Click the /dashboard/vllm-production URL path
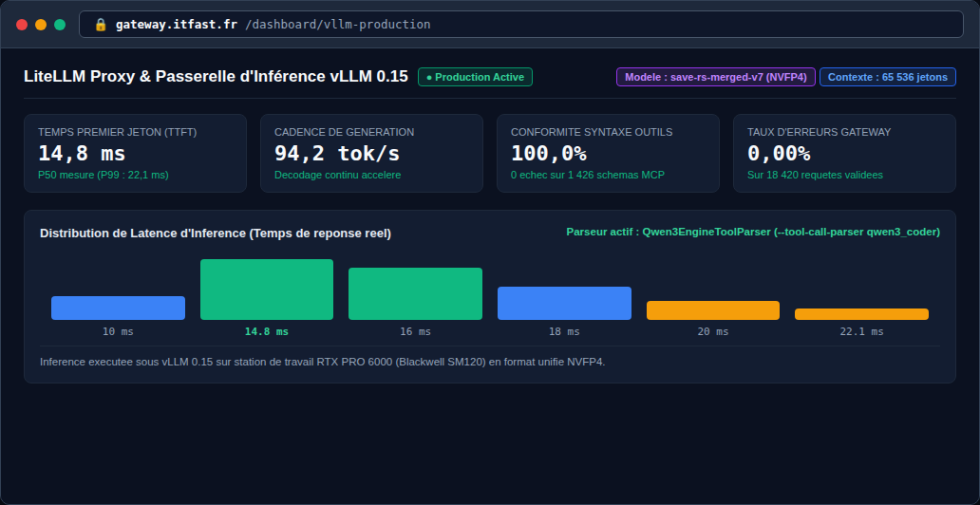Viewport: 980px width, 505px height. coord(338,25)
